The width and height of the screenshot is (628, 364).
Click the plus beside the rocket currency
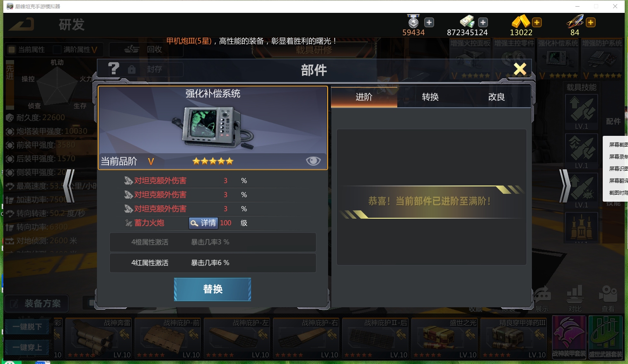pos(591,22)
